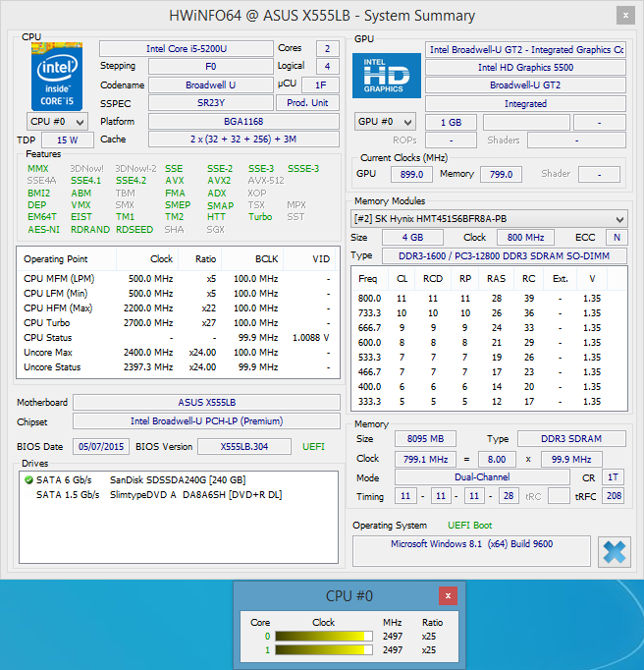Click the GPU Memory clock 799.0 field
The height and width of the screenshot is (670, 644).
[501, 174]
